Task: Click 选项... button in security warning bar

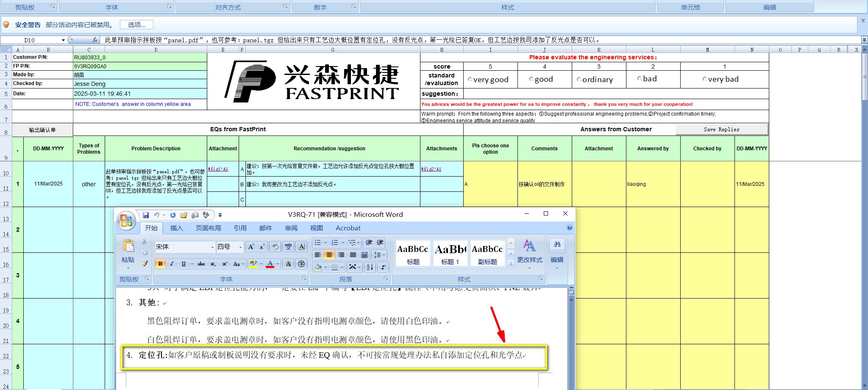Action: (136, 25)
